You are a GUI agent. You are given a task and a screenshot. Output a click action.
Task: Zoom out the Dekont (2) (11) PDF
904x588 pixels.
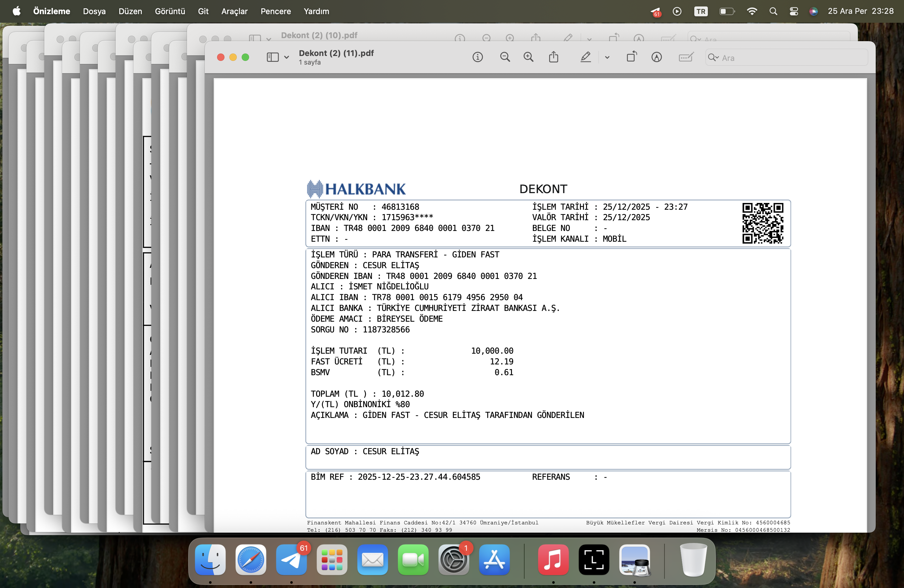click(505, 57)
